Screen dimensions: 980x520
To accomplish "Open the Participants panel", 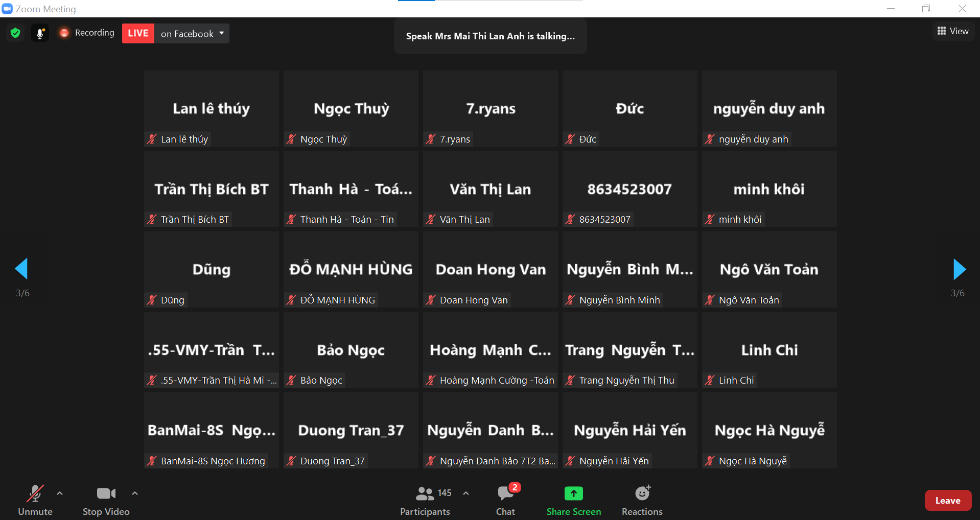I will pyautogui.click(x=425, y=500).
